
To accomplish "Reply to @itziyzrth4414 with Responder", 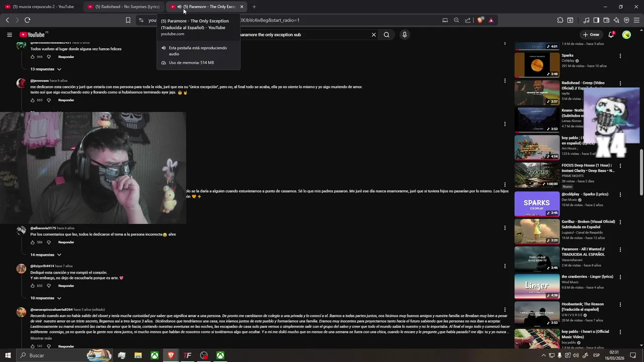I will 66,286.
